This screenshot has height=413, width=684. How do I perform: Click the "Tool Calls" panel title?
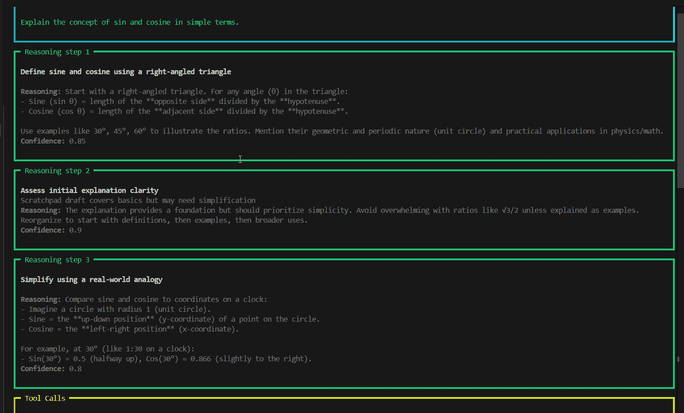(46, 398)
